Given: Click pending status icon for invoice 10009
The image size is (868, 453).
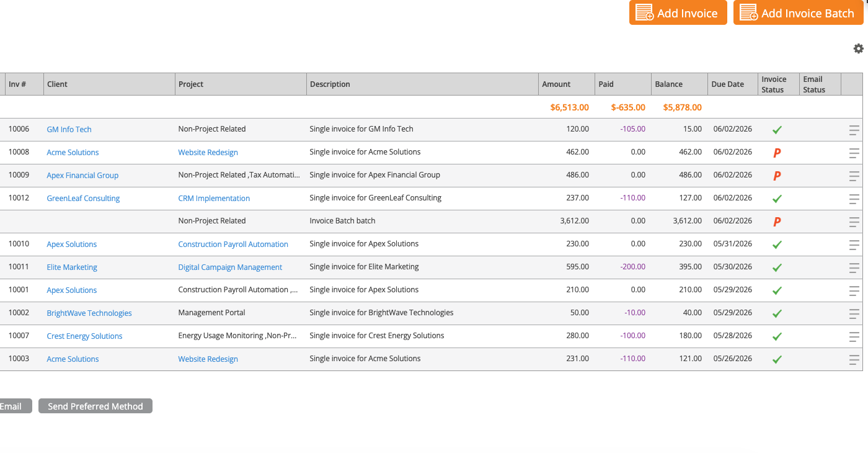Looking at the screenshot, I should 777,176.
